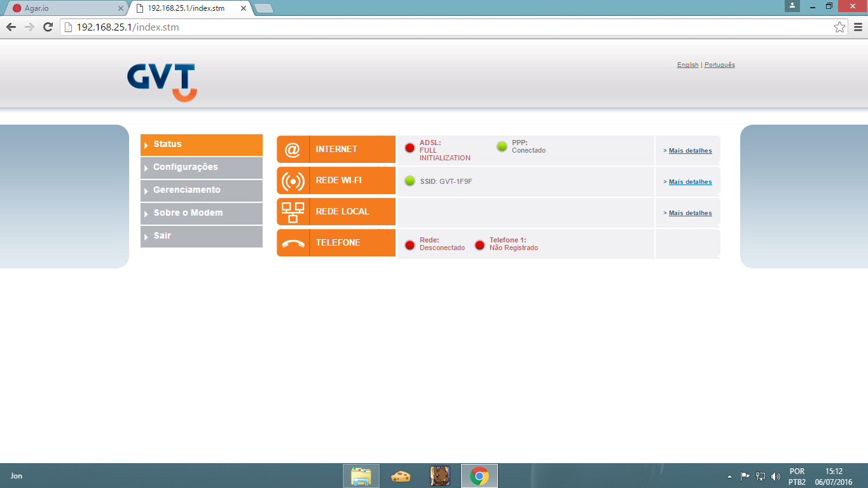This screenshot has width=868, height=488.
Task: Click the GVT logo
Action: tap(162, 82)
